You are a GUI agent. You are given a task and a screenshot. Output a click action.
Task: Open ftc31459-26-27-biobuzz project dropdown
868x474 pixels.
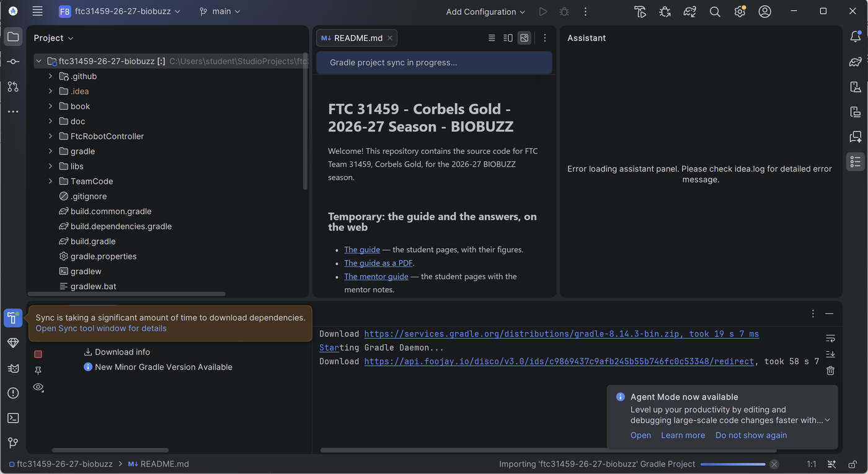120,11
